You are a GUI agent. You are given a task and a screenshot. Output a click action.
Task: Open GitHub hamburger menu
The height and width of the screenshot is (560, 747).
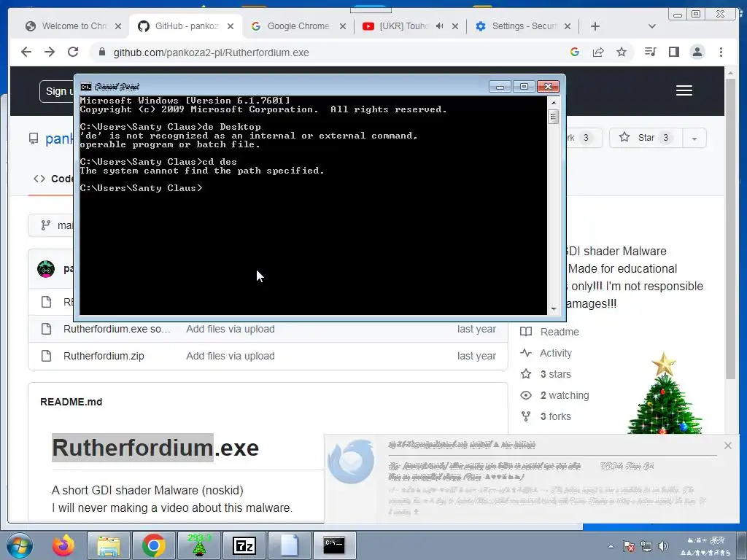click(x=684, y=90)
